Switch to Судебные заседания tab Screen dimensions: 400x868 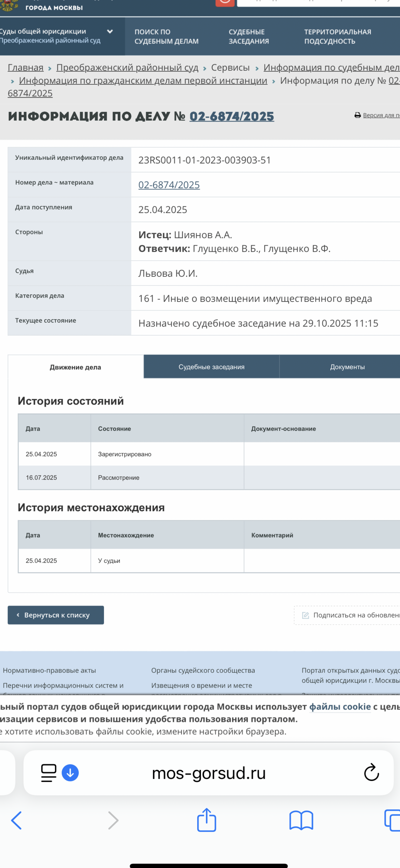coord(212,367)
